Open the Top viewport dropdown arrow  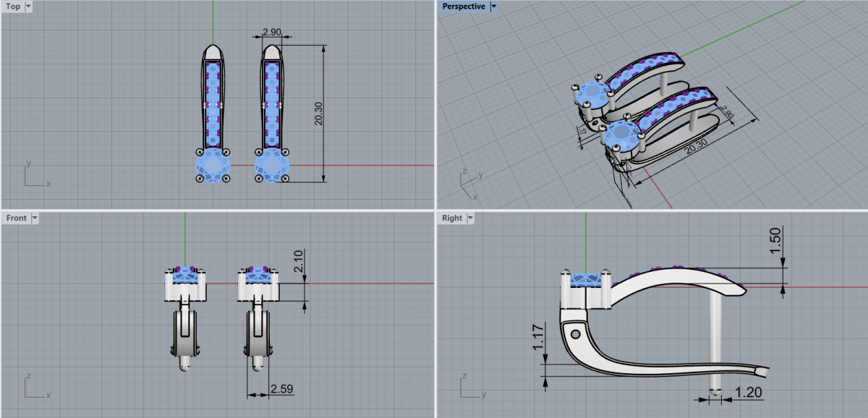pos(28,7)
